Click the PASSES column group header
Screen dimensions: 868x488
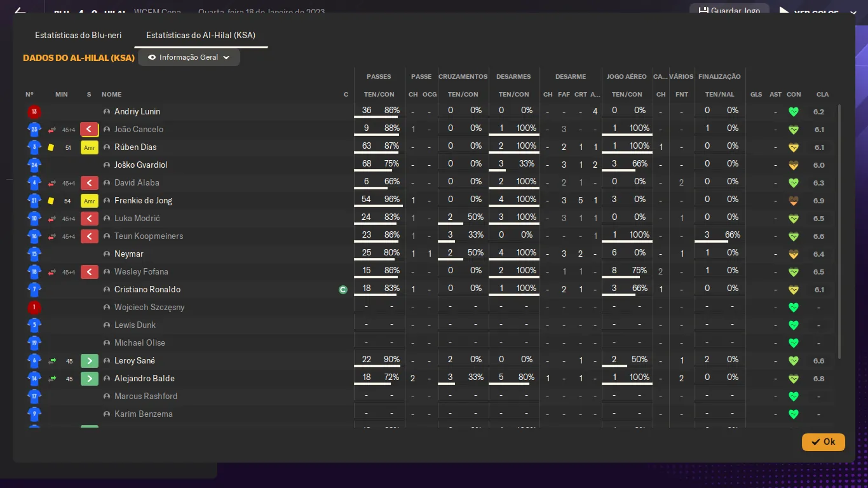coord(379,77)
